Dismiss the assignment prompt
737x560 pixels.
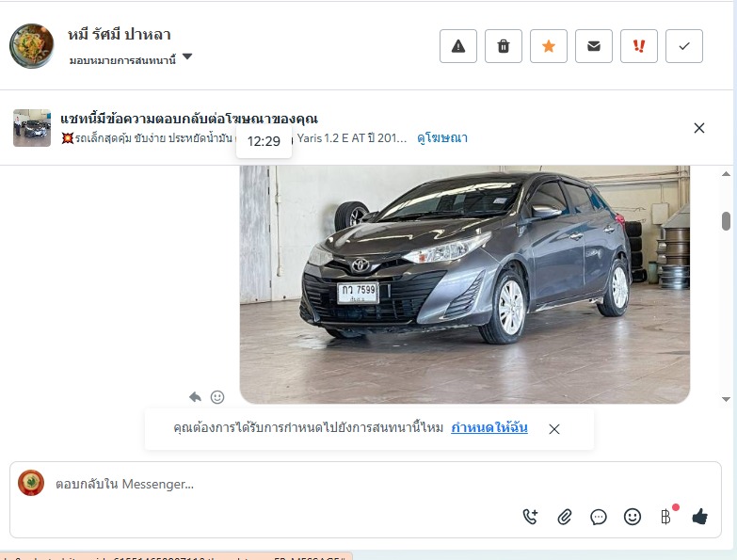pyautogui.click(x=554, y=429)
